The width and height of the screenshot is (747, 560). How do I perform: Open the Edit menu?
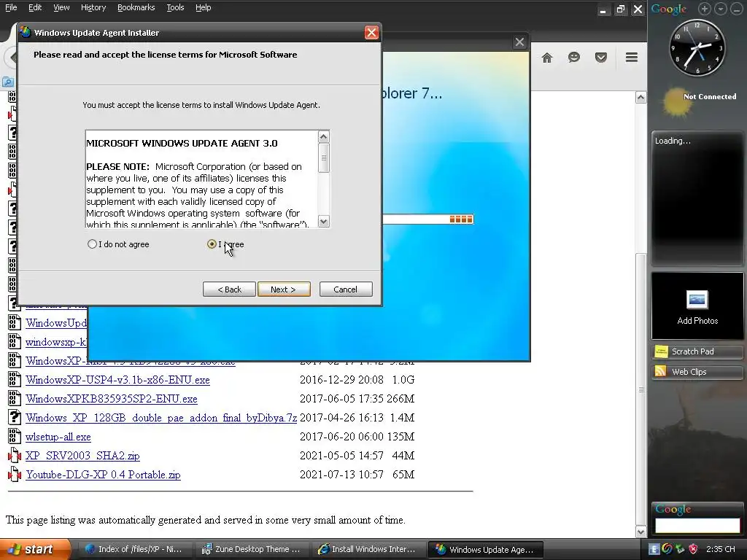(x=35, y=7)
